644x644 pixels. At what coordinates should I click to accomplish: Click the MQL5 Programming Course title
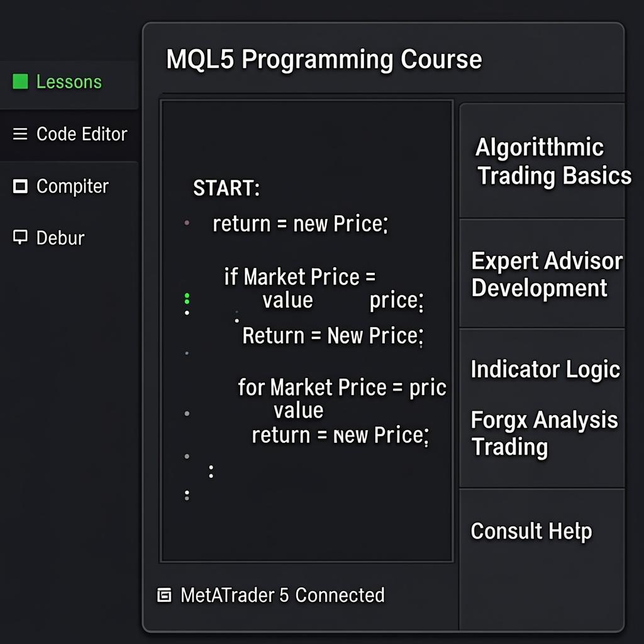(324, 60)
